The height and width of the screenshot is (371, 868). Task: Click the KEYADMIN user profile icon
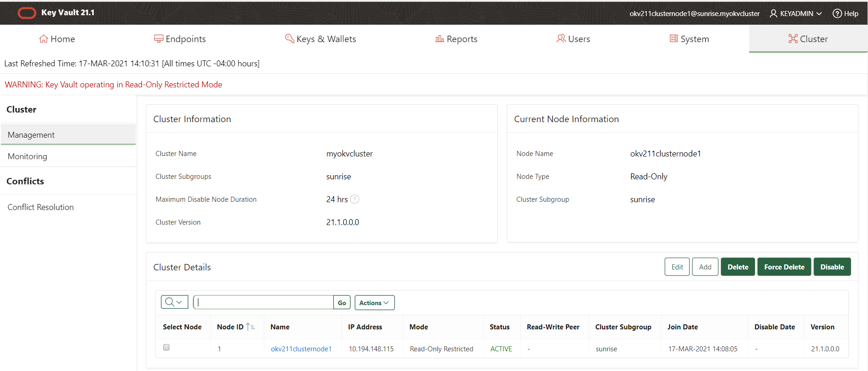coord(773,14)
